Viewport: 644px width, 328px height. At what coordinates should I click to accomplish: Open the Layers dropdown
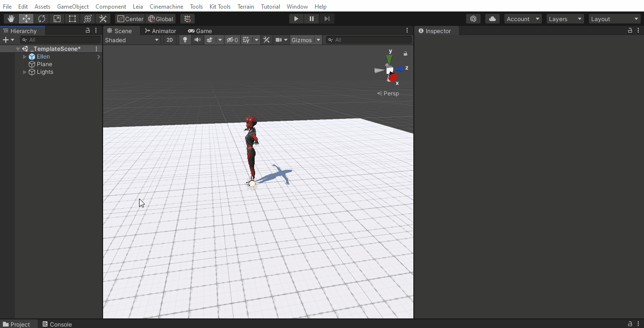565,19
